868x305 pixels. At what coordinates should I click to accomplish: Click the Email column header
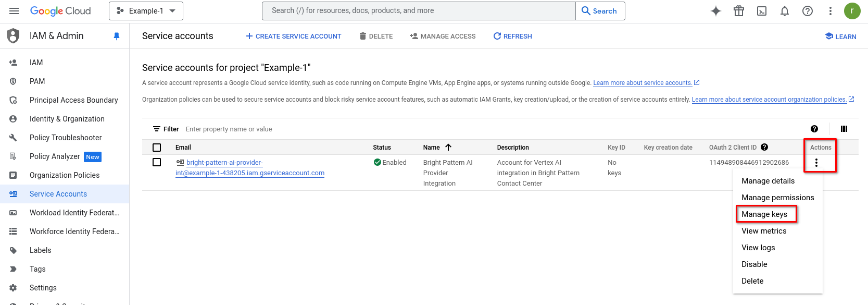coord(183,148)
